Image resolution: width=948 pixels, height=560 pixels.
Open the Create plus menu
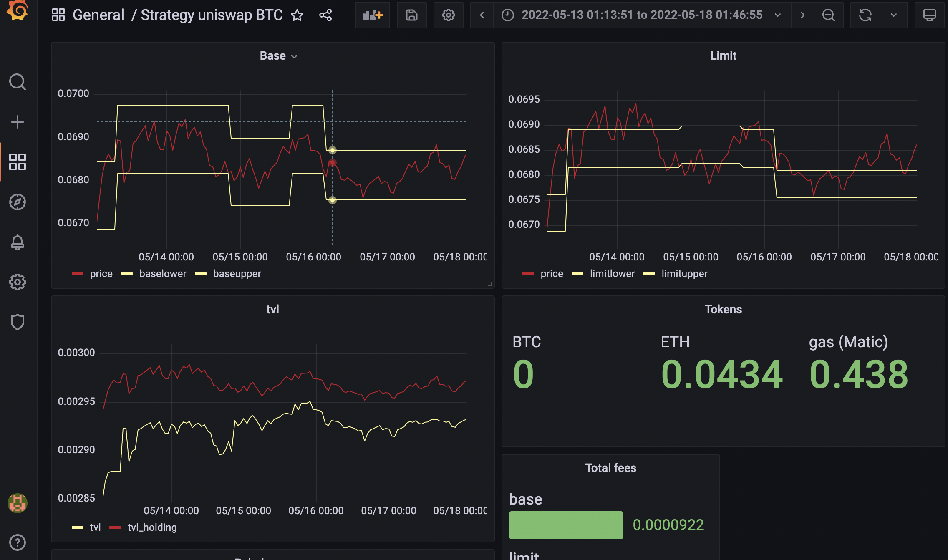coord(18,122)
